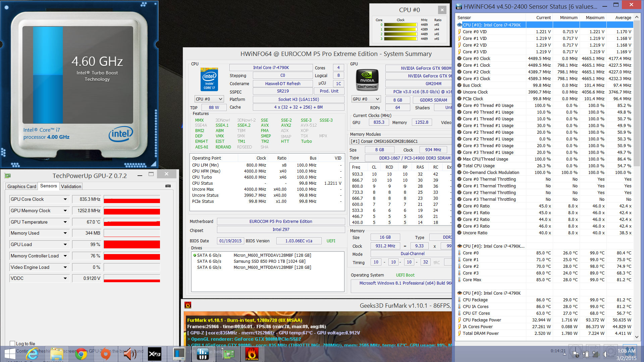The image size is (644, 362).
Task: Launch Internet Explorer from the taskbar
Action: tap(33, 354)
